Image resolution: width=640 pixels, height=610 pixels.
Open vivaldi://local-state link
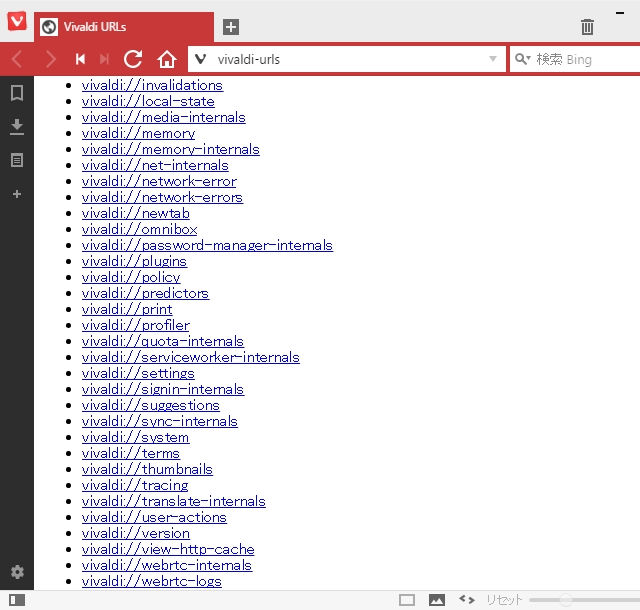(x=148, y=101)
